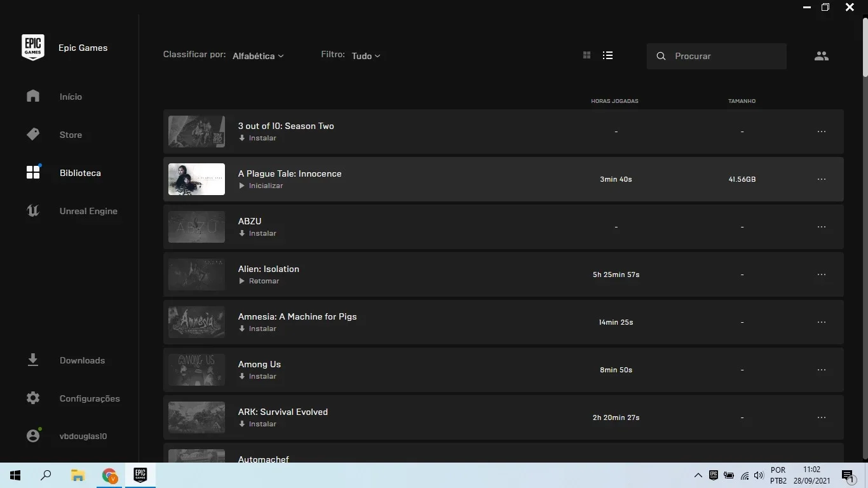Install ARK: Survival Evolved
Screen dimensions: 868x488
(x=257, y=424)
